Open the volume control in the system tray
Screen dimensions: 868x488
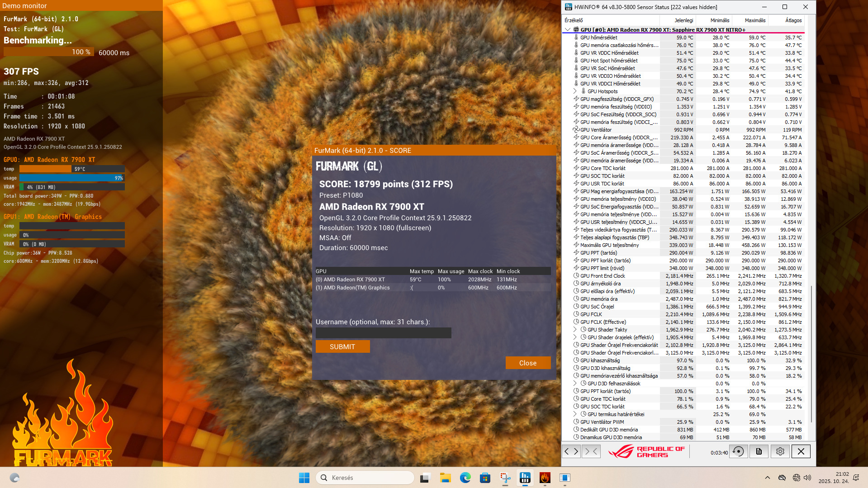pyautogui.click(x=807, y=478)
